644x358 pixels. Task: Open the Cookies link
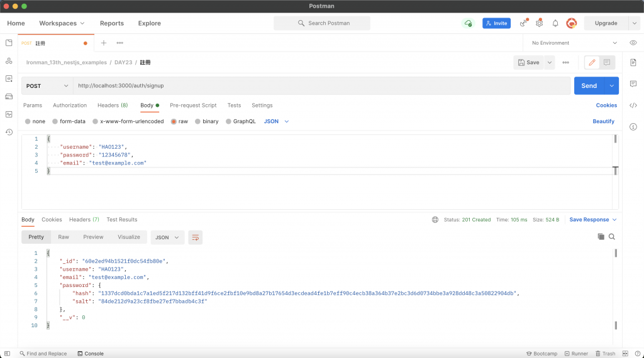coord(606,106)
